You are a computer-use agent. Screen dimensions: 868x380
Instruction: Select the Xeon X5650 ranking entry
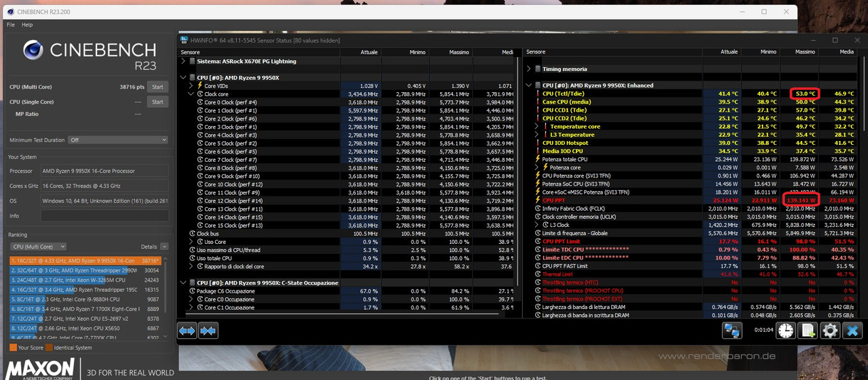point(85,328)
